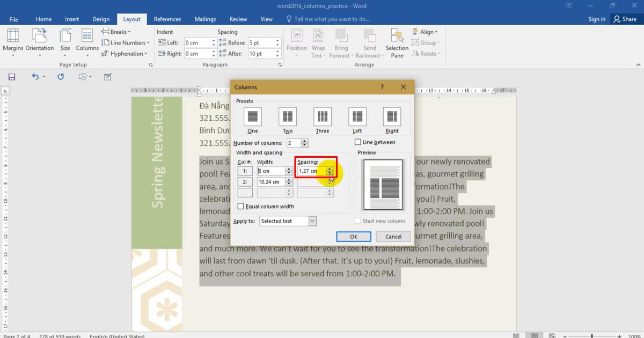The image size is (644, 338).
Task: Enable the Line between checkbox
Action: [358, 142]
